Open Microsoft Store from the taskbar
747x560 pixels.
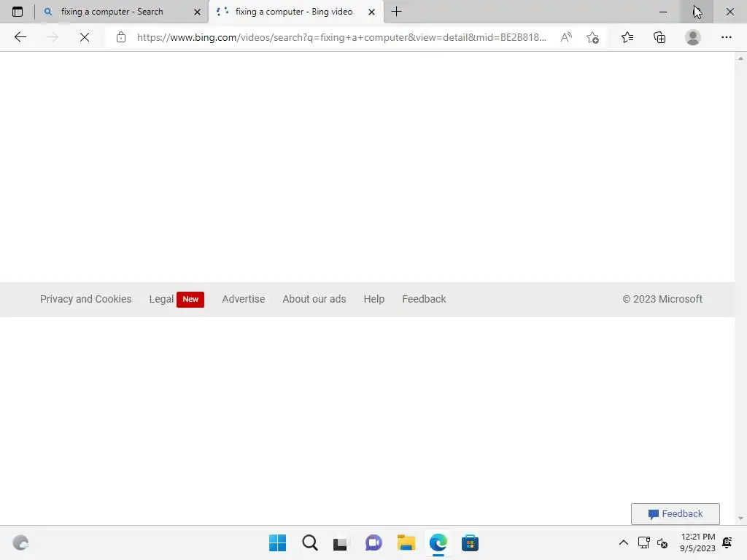click(470, 542)
